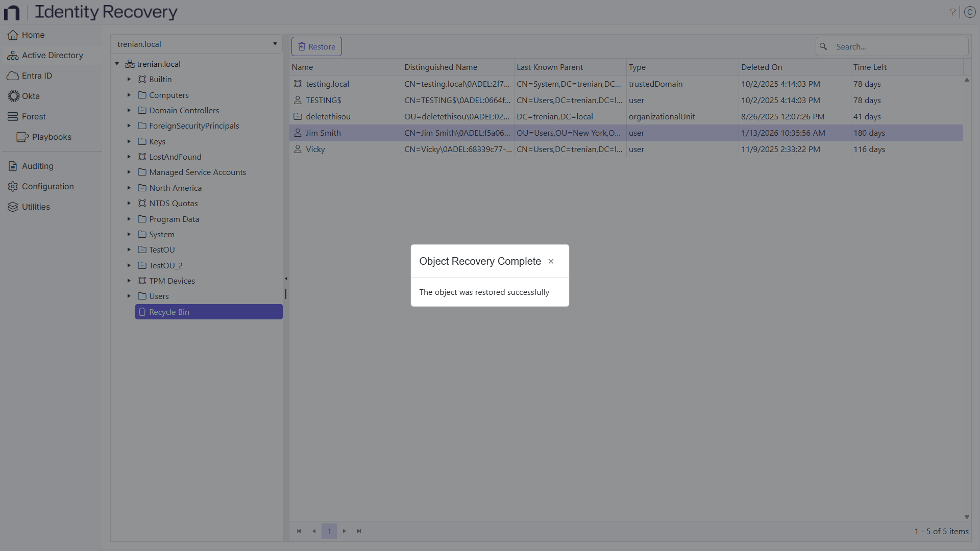
Task: Open the Configuration gear icon
Action: (x=12, y=186)
